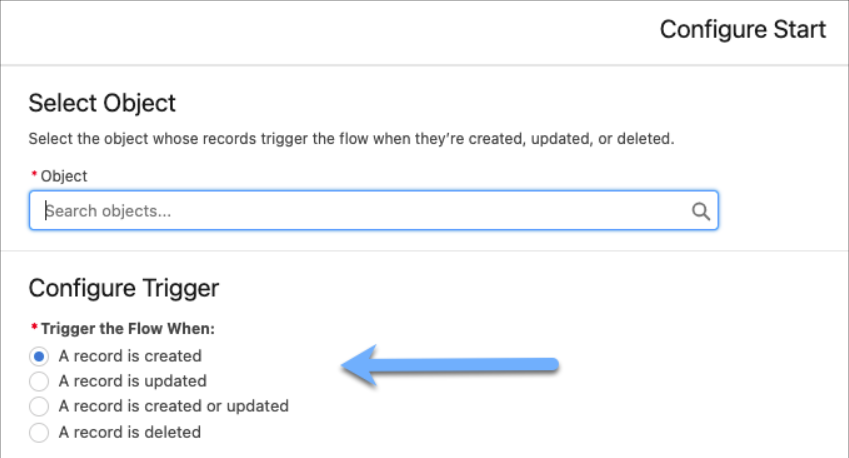Click the divider line above Configure Trigger

(x=424, y=251)
